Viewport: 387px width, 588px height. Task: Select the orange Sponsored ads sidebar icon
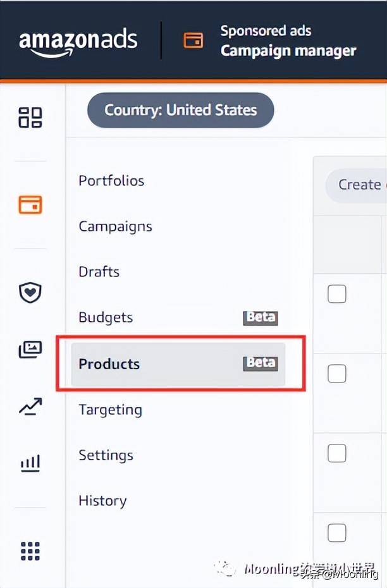click(30, 205)
